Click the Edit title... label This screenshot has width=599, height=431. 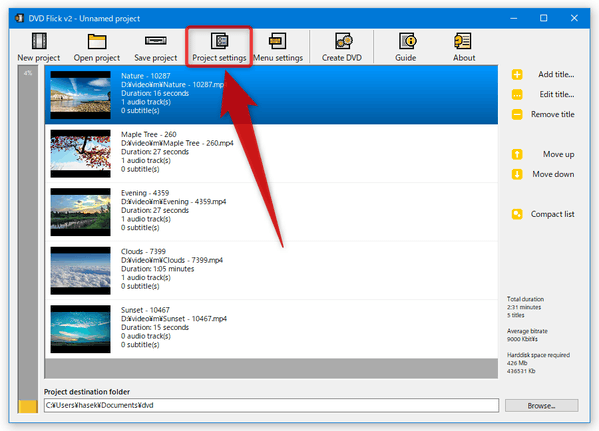(557, 94)
